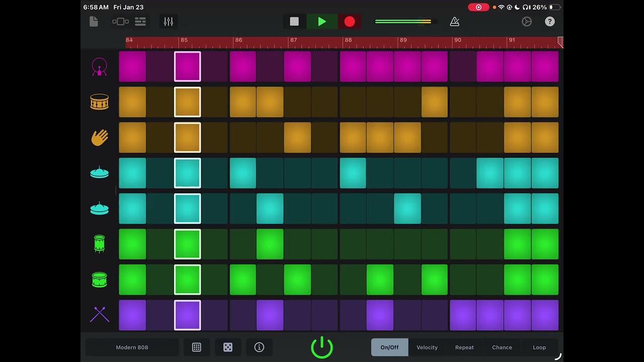644x362 pixels.
Task: Select the tall green drum row icon
Action: click(x=100, y=244)
